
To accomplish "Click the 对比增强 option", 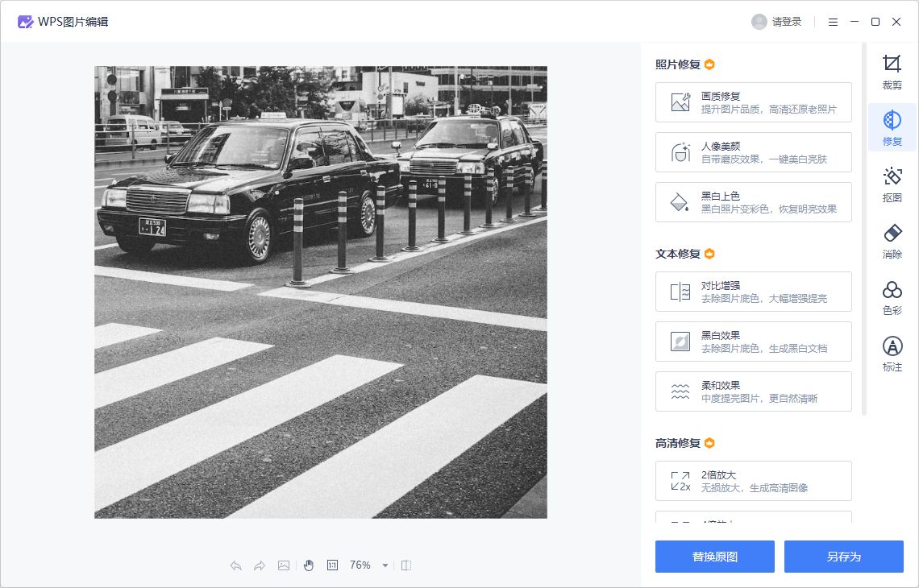I will [x=753, y=292].
